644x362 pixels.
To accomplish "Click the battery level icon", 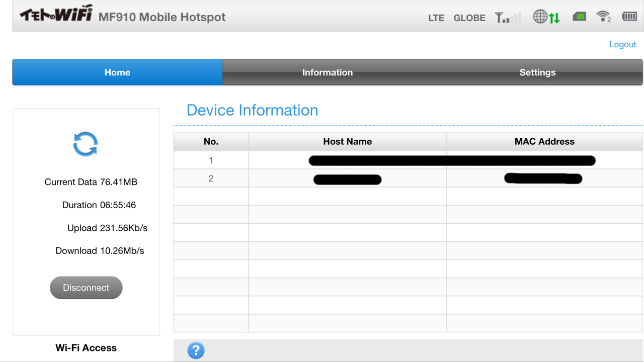I will (x=629, y=17).
